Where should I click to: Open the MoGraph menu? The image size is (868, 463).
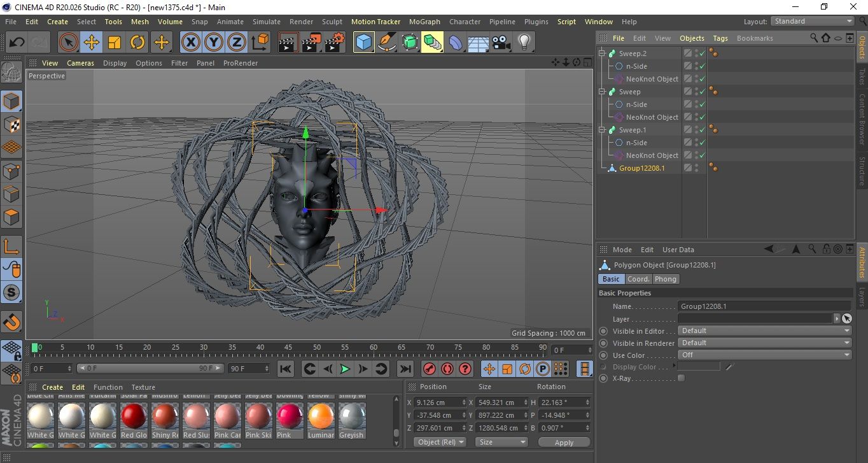coord(424,22)
